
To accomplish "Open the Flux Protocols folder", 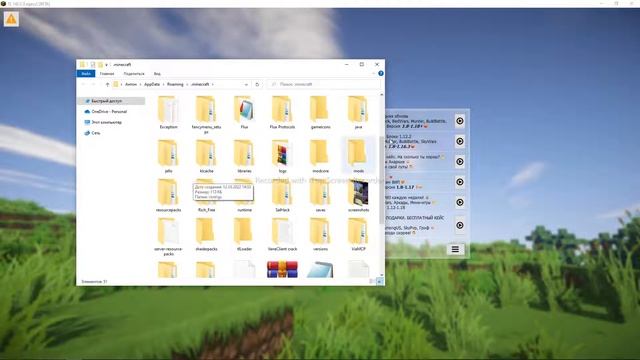I will (282, 112).
